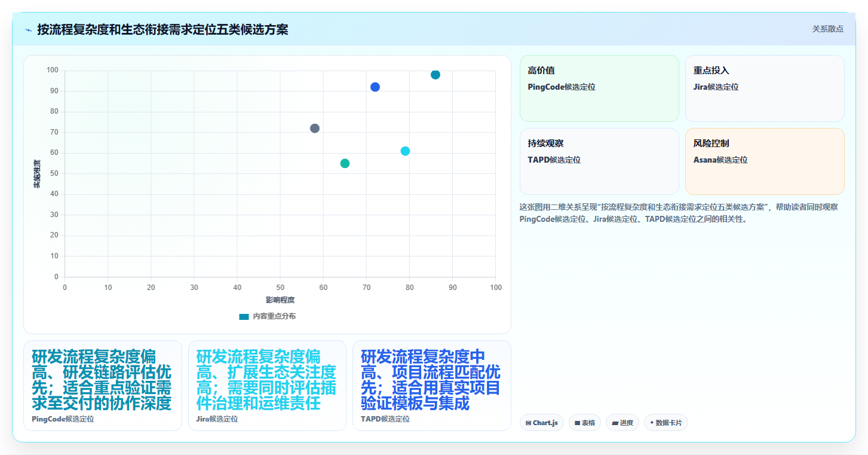Click the lightning icon beside the title
Screen dimensions: 868x455
click(28, 30)
